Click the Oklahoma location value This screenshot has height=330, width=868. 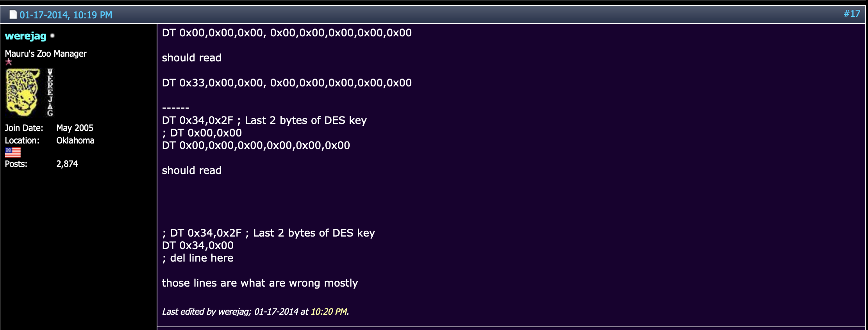tap(75, 140)
